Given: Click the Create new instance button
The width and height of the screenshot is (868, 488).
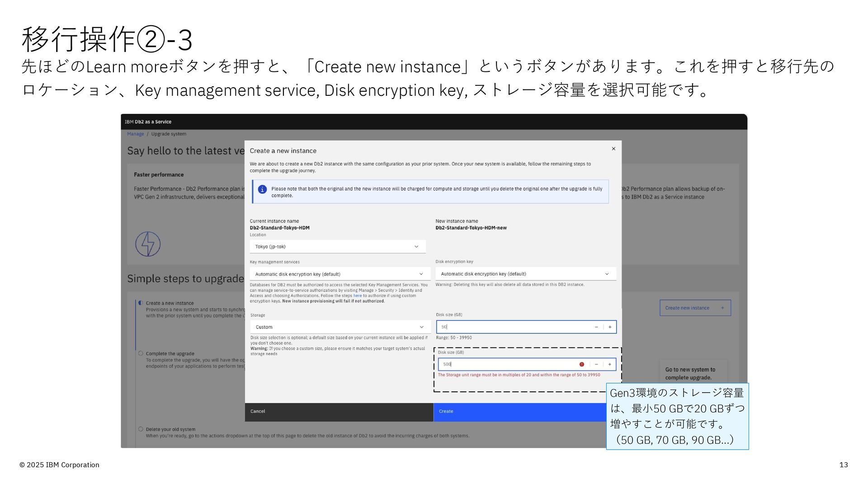Looking at the screenshot, I should click(x=695, y=308).
